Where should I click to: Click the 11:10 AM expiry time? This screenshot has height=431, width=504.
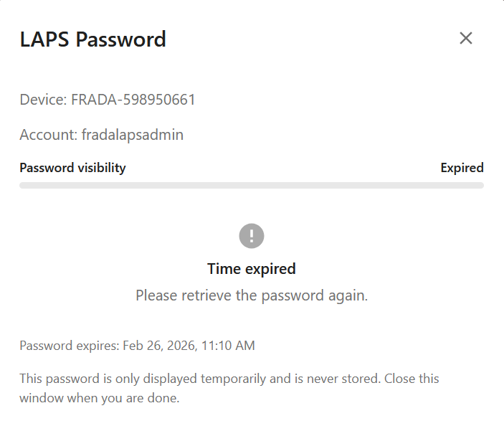pos(227,346)
